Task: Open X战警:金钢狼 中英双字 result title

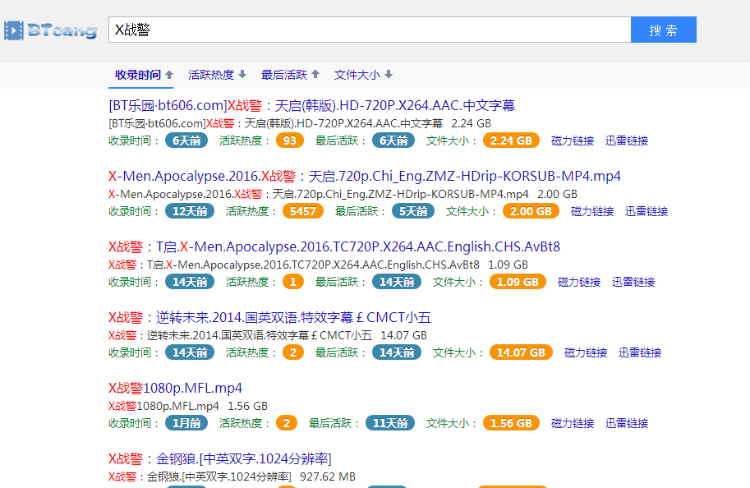Action: pyautogui.click(x=220, y=459)
